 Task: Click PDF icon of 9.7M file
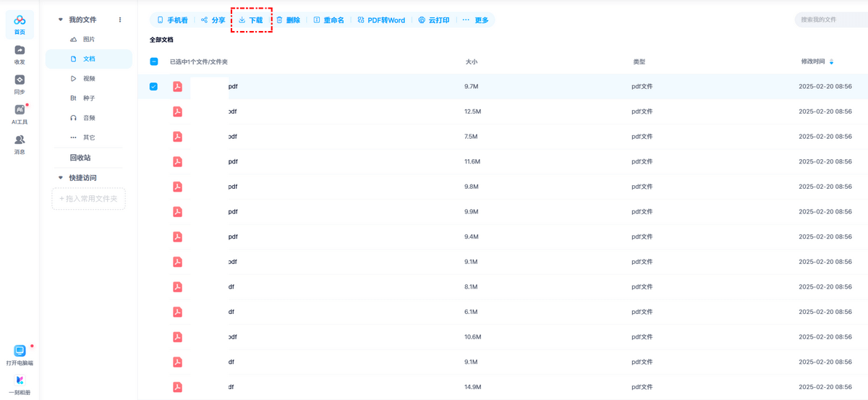(x=177, y=87)
